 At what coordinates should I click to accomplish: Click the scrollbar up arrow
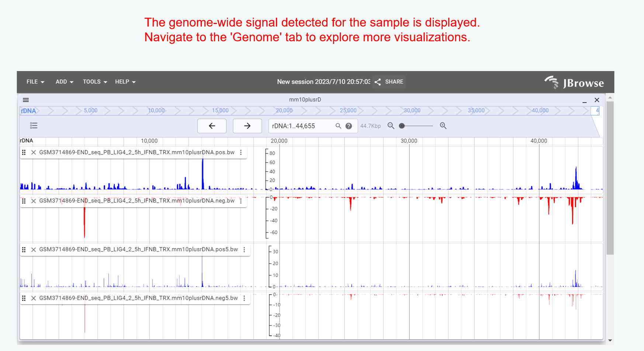coord(610,98)
